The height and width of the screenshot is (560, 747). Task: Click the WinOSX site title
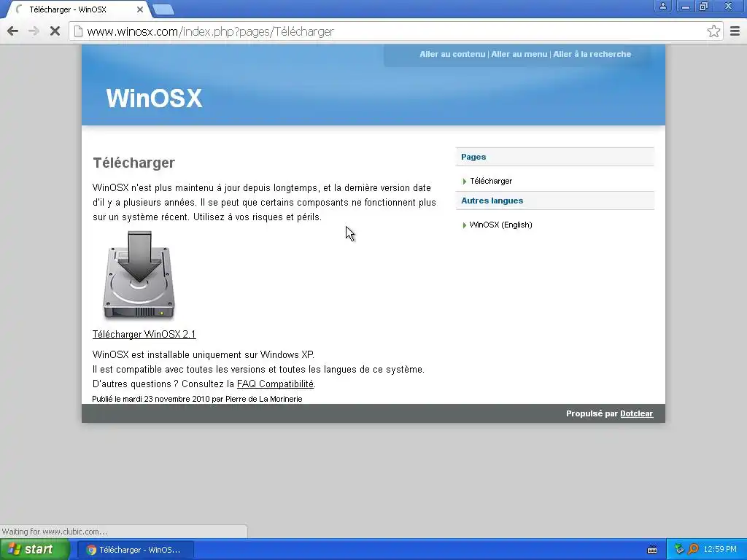pos(155,98)
